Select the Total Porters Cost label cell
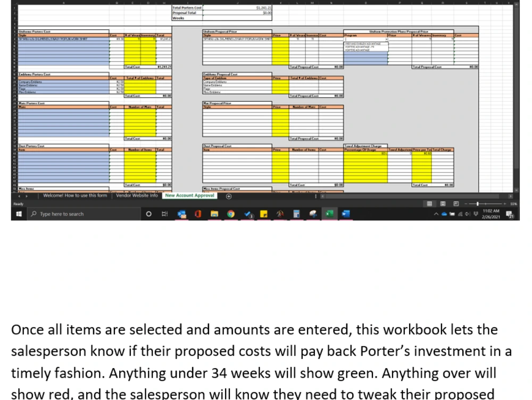532x400 pixels. [187, 7]
